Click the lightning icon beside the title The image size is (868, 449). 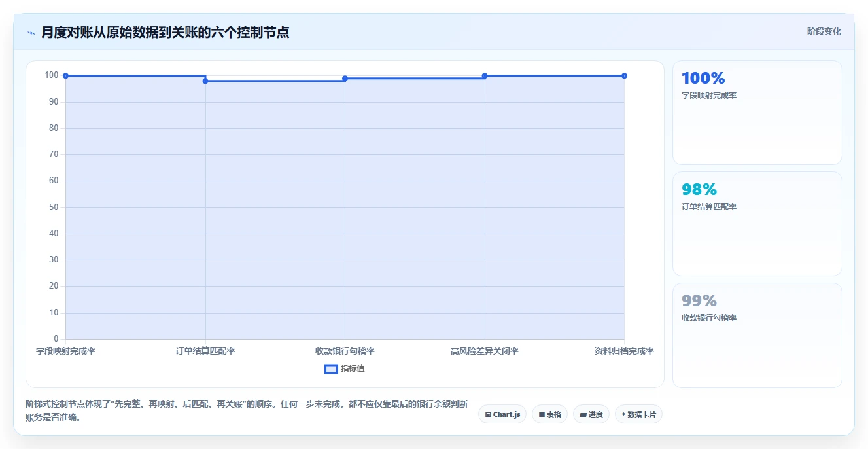click(31, 33)
